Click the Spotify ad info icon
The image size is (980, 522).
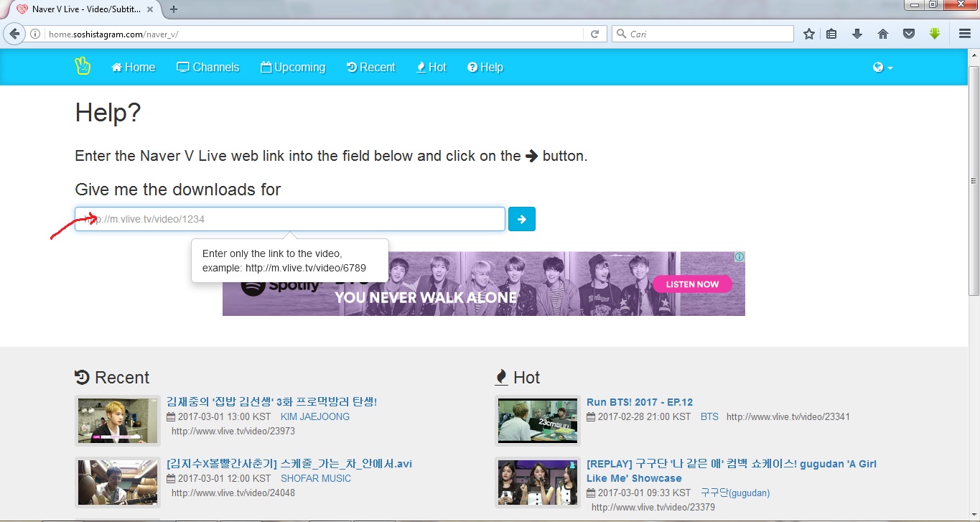coord(739,256)
